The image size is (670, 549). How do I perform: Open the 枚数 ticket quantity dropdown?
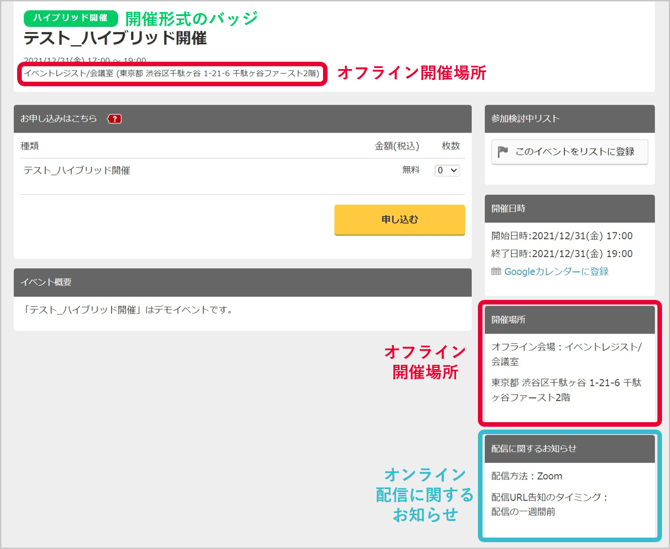[447, 171]
